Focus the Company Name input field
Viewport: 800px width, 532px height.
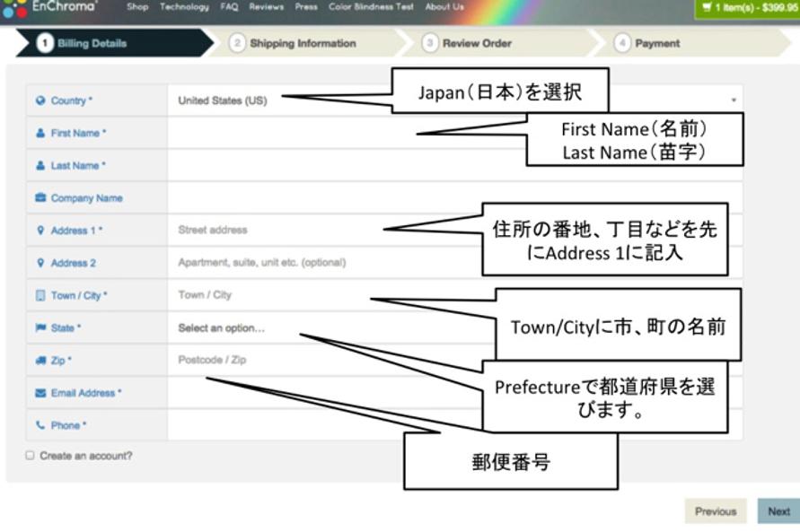click(454, 197)
